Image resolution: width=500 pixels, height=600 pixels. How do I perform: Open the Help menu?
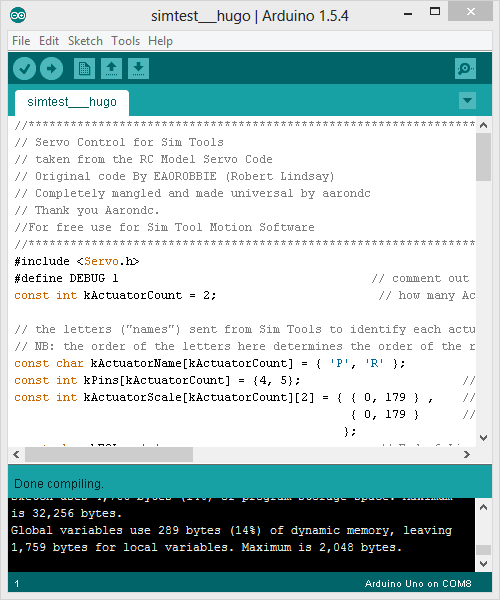pyautogui.click(x=160, y=41)
